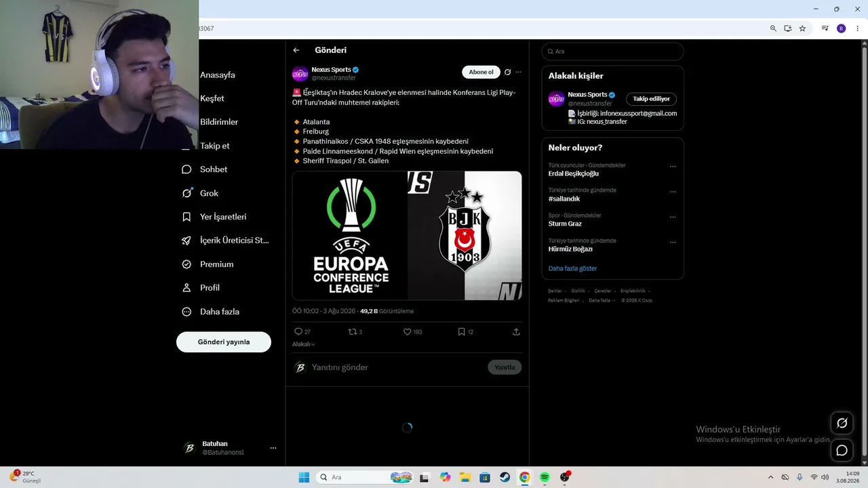868x488 pixels.
Task: Open Yer İşaretleri in the sidebar
Action: (x=214, y=217)
